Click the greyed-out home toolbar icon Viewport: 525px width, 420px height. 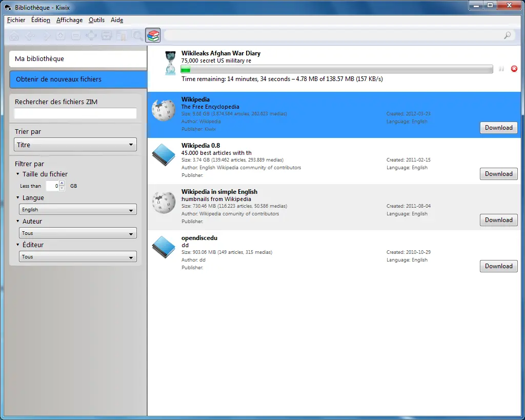pyautogui.click(x=14, y=35)
